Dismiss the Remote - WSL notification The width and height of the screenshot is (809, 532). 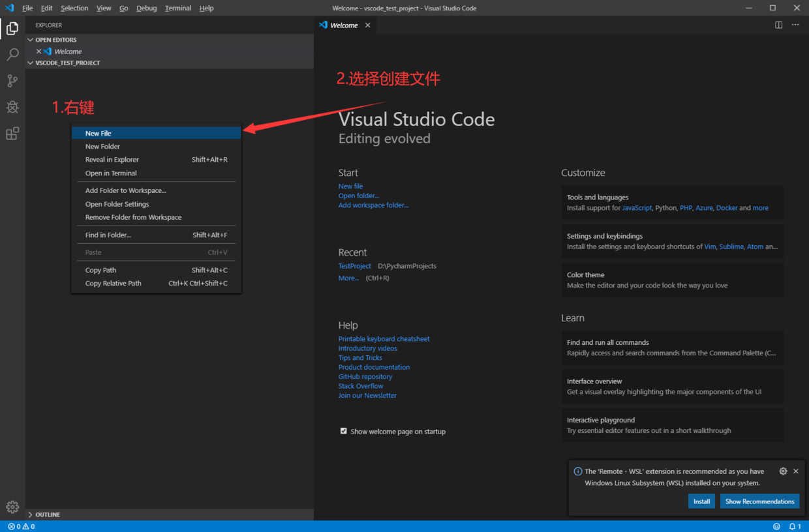[x=796, y=471]
